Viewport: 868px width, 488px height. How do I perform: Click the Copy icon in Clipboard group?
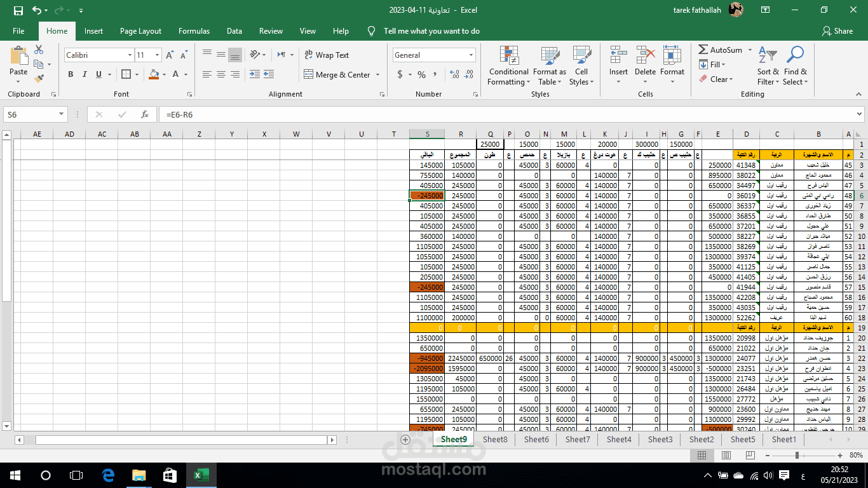tap(39, 64)
